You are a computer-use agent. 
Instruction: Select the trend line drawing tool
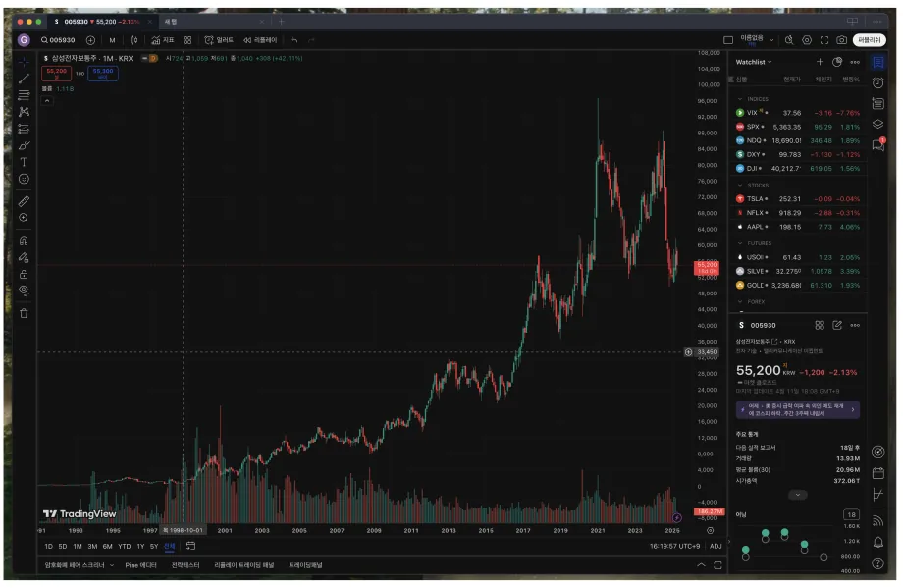coord(24,79)
